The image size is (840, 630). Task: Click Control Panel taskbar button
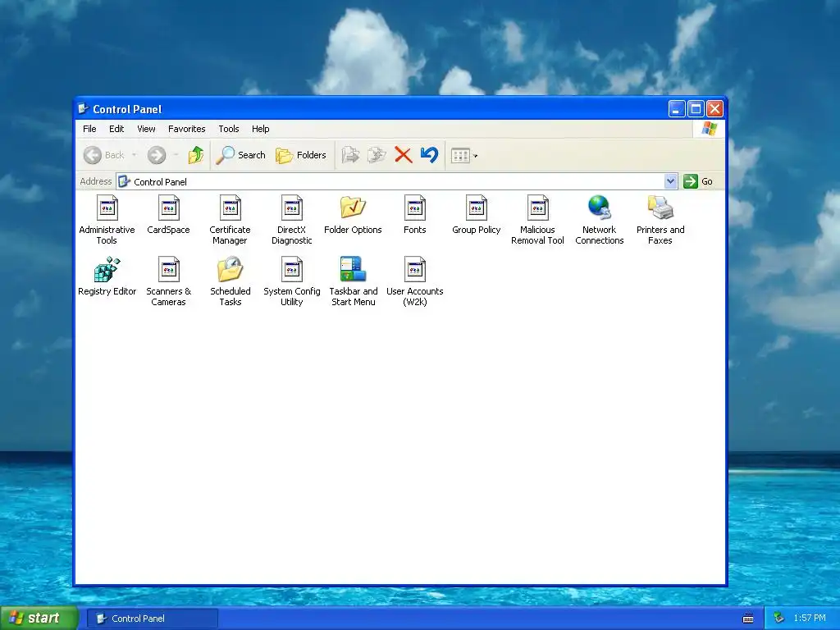coord(153,619)
